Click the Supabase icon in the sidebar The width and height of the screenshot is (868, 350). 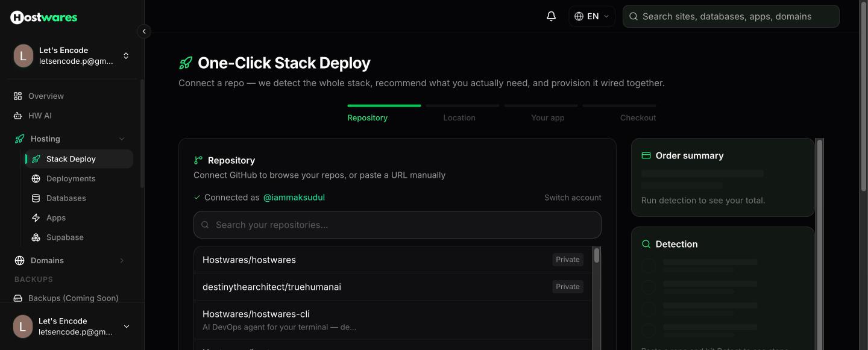coord(36,237)
